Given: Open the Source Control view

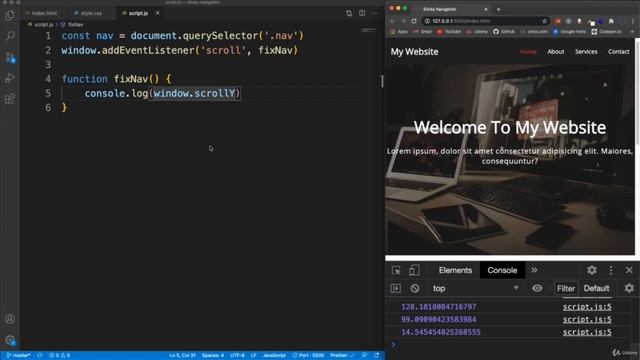Looking at the screenshot, I should (x=10, y=57).
